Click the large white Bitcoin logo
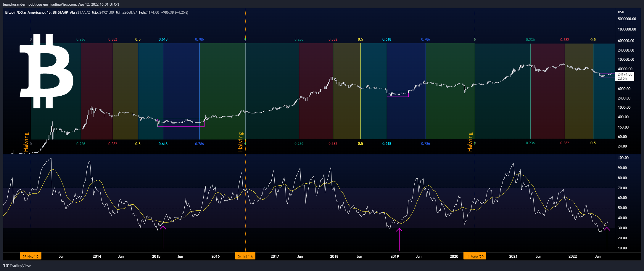644x271 pixels. click(x=46, y=71)
